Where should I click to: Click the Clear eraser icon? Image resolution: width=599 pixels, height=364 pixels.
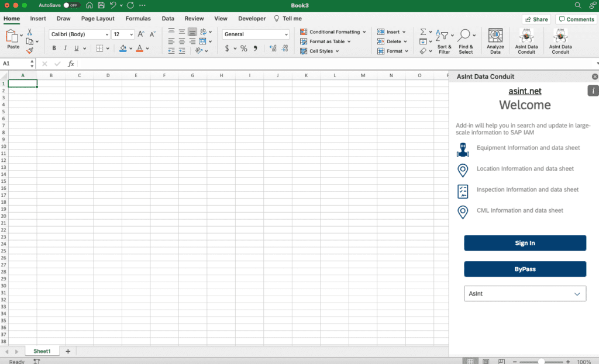point(423,51)
